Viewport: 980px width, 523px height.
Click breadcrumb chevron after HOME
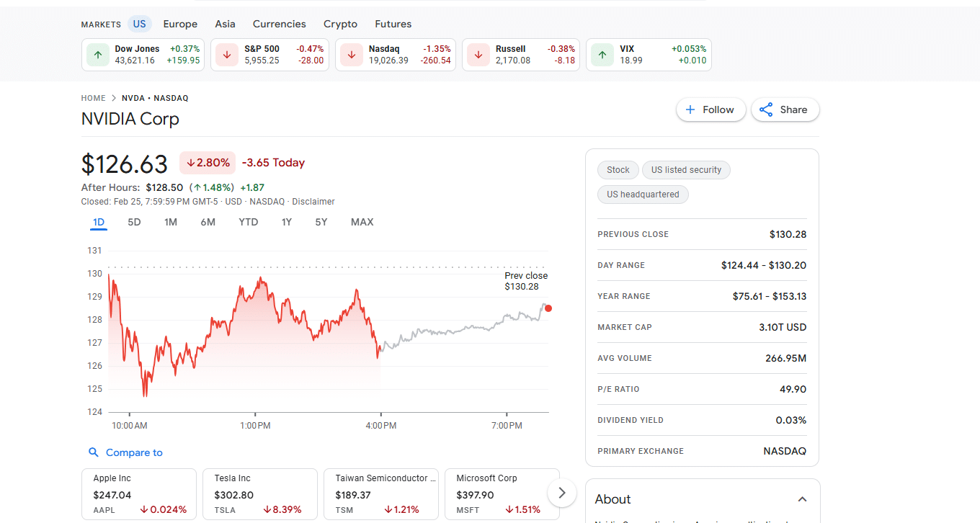coord(114,98)
